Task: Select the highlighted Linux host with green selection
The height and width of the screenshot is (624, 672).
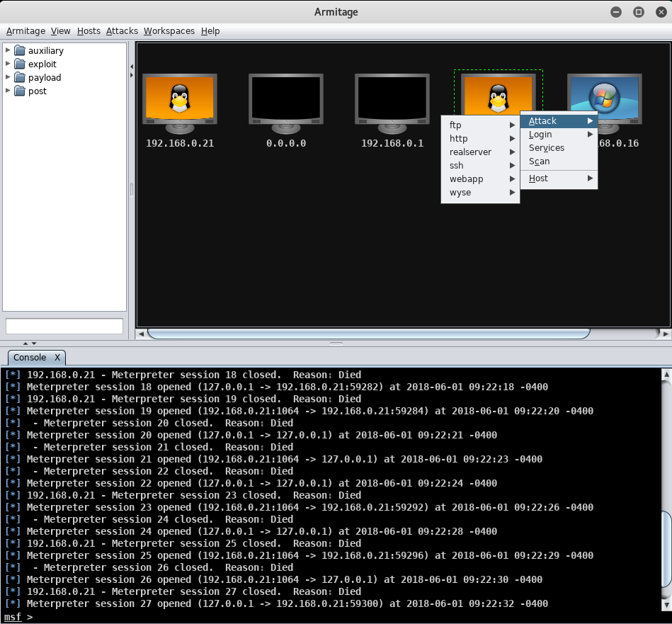Action: point(498,94)
